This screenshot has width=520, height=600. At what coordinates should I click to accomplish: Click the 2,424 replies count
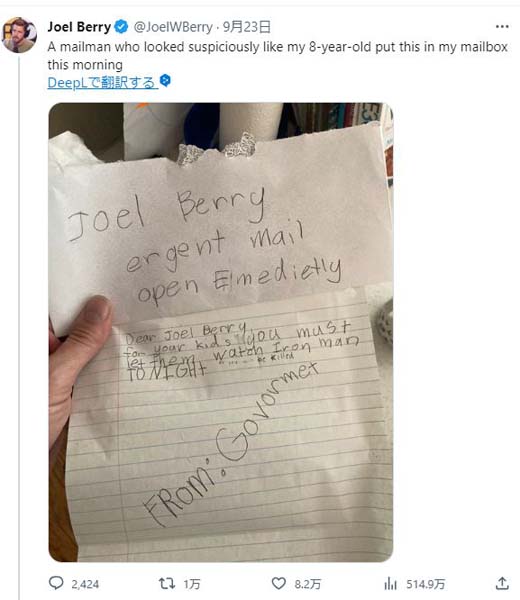click(x=85, y=584)
